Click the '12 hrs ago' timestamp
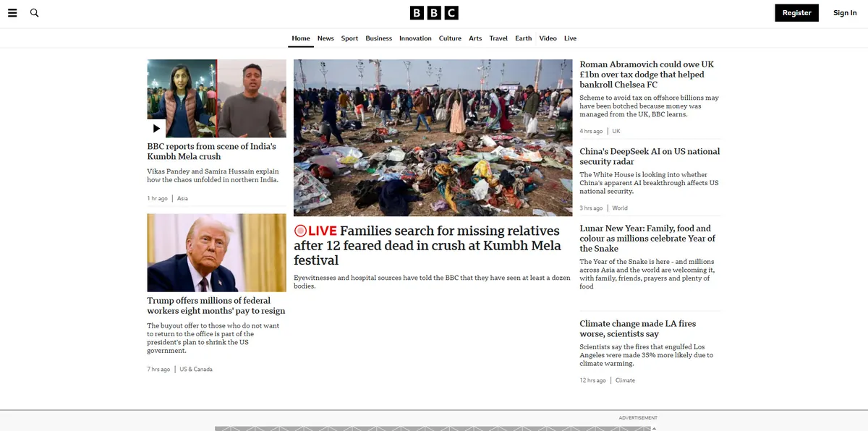868x431 pixels. [592, 380]
